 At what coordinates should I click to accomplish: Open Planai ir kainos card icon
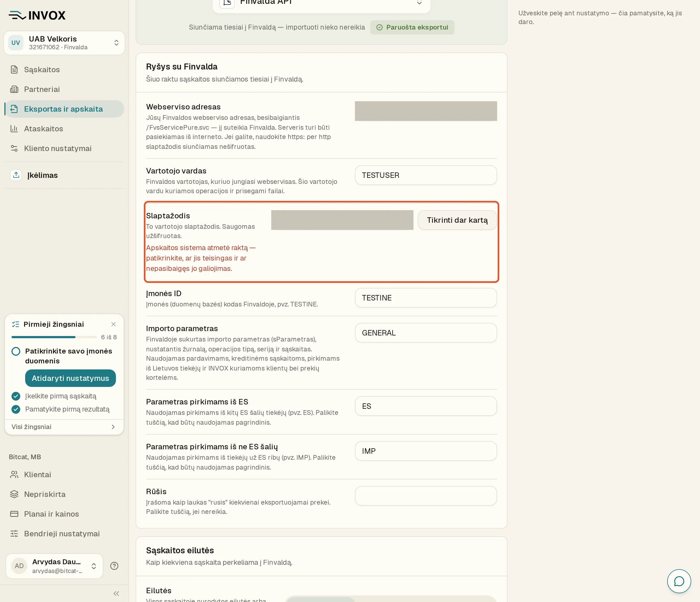point(14,514)
